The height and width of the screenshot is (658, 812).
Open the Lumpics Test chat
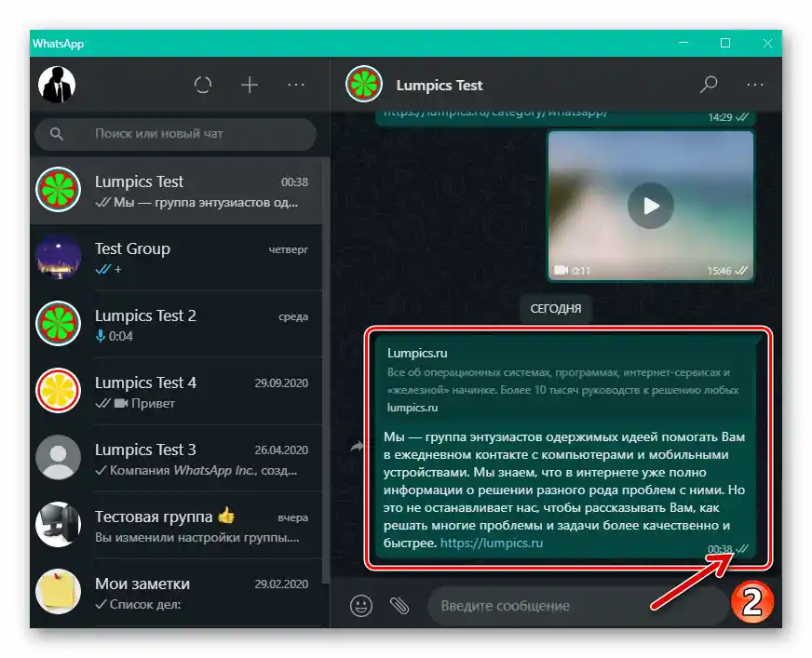tap(176, 191)
